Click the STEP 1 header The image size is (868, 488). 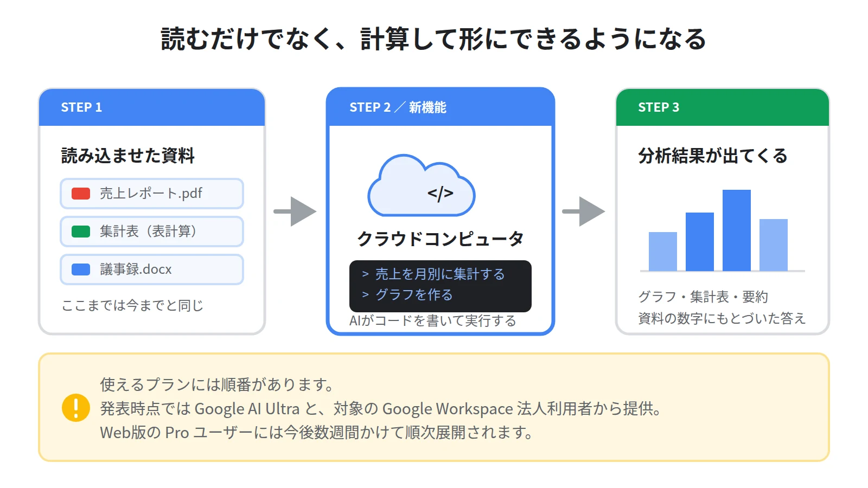click(152, 107)
